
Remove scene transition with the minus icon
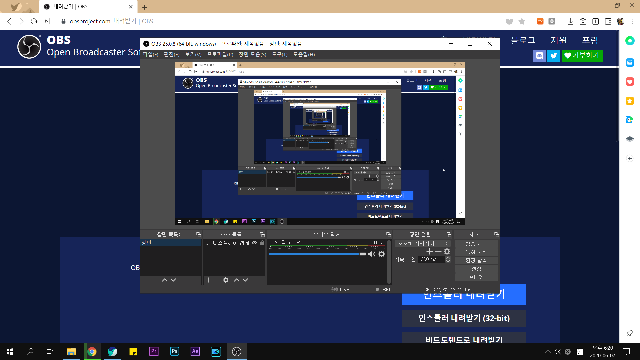click(438, 251)
